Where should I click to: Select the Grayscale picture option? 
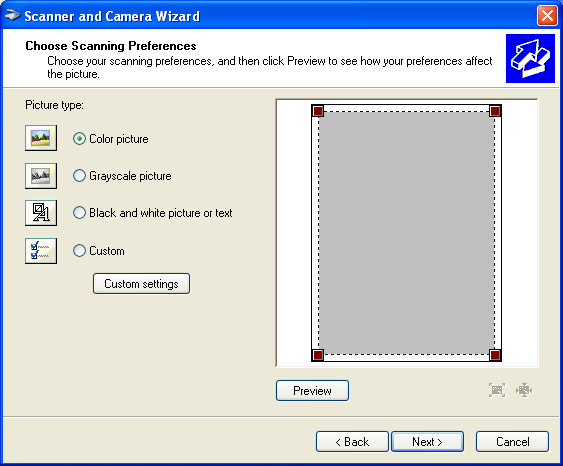[x=79, y=176]
